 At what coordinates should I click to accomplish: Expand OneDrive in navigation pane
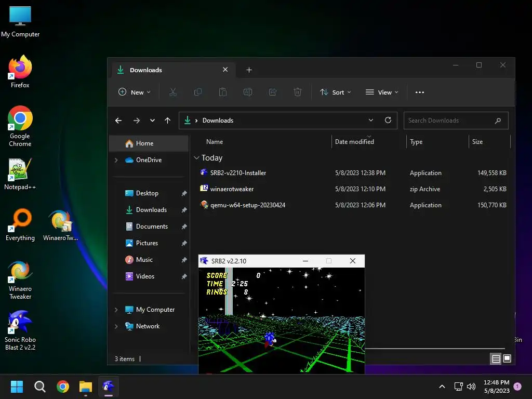pyautogui.click(x=116, y=160)
